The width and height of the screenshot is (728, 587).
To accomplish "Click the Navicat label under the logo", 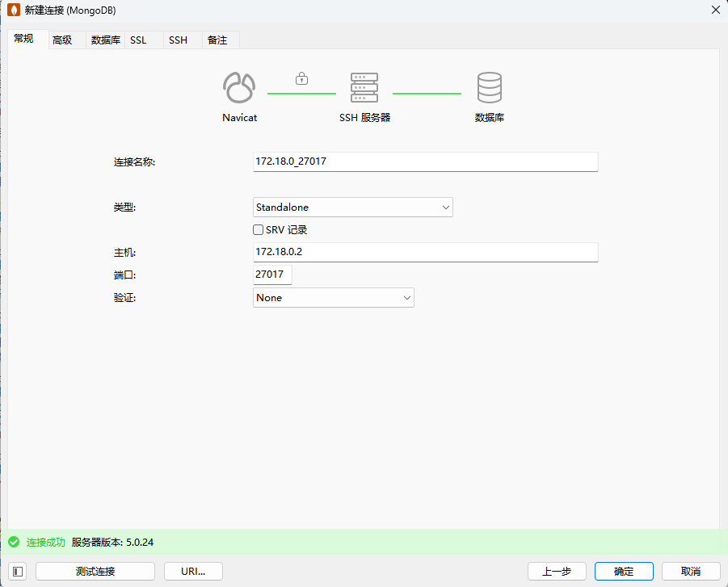I will click(240, 117).
